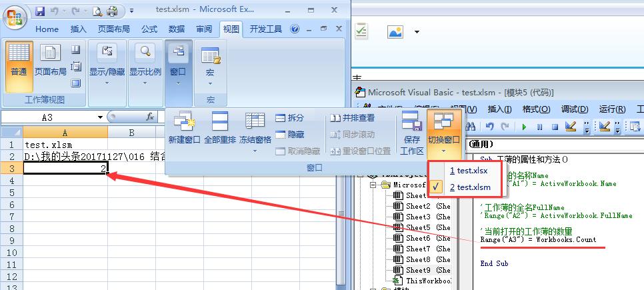Select column B header

click(x=131, y=132)
